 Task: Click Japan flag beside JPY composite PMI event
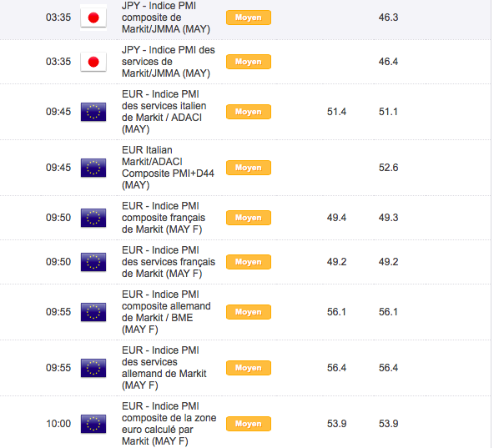[93, 18]
